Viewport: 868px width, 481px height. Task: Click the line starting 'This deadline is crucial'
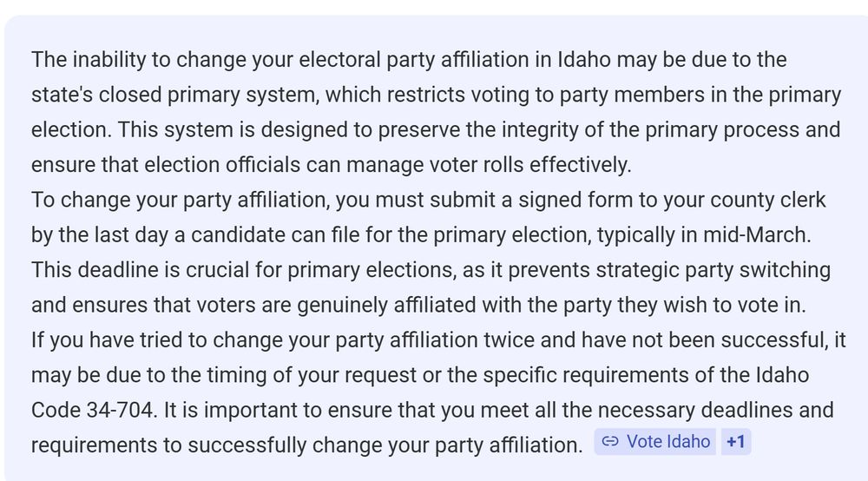click(x=431, y=270)
